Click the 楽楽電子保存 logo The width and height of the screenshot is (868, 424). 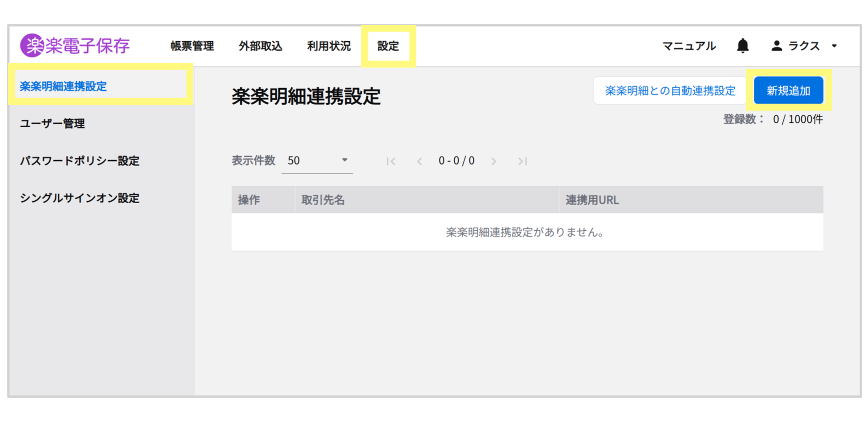[74, 46]
